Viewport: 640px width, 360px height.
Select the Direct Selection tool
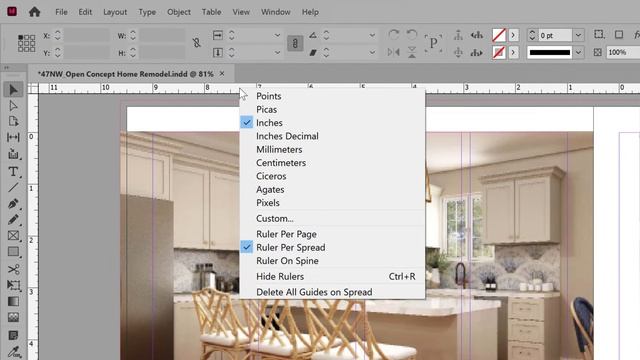(x=13, y=106)
